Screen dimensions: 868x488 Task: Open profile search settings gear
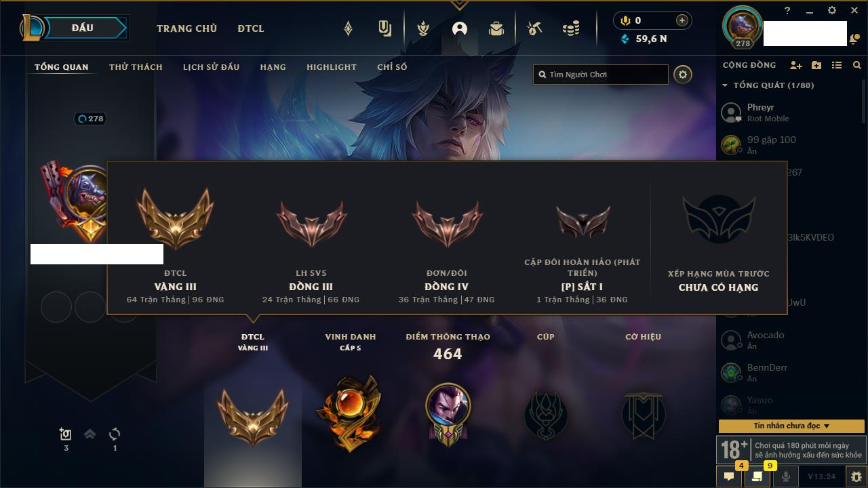683,75
